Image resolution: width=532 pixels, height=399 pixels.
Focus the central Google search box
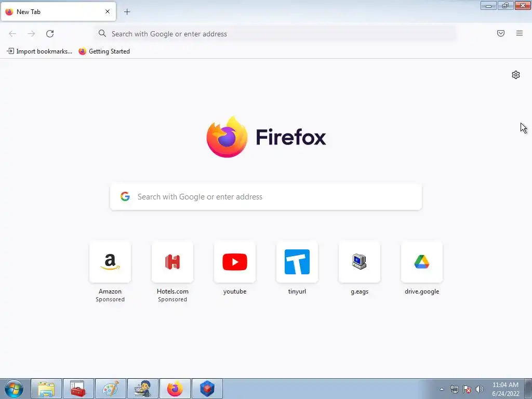tap(266, 197)
